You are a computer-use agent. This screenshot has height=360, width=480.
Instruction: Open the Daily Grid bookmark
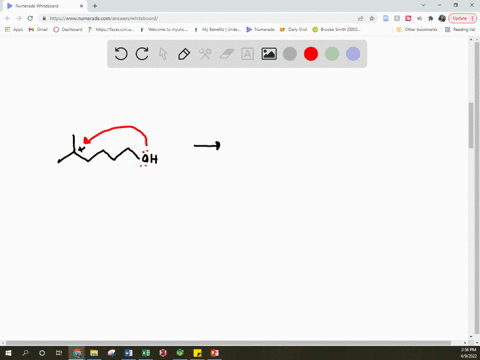tap(293, 29)
